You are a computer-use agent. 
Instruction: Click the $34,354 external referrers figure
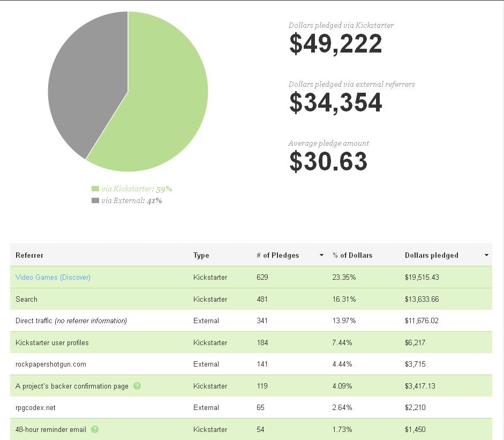point(335,103)
